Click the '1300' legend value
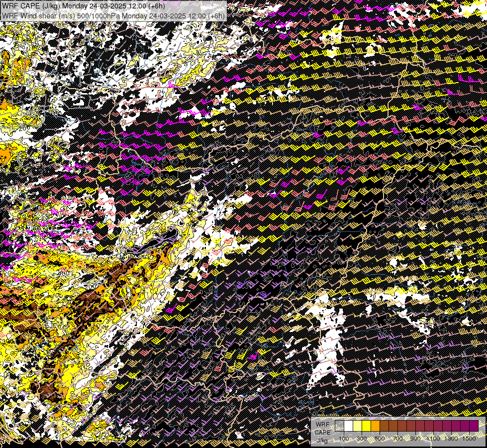 (451, 439)
